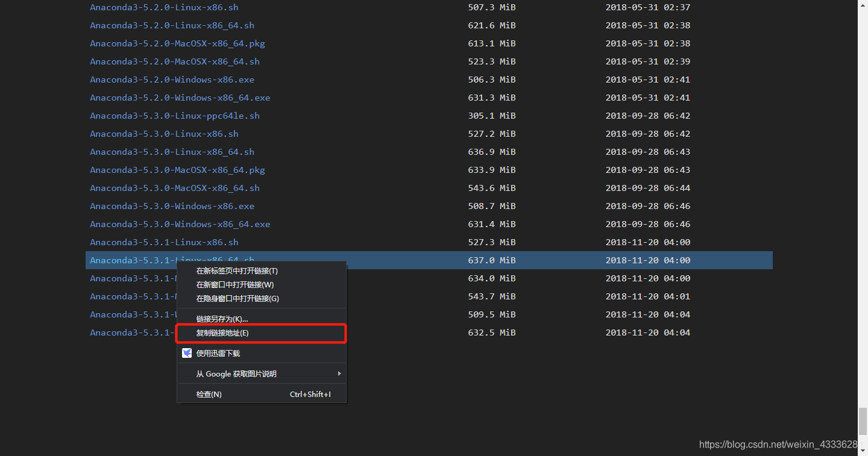Image resolution: width=868 pixels, height=456 pixels.
Task: Click the 637.0 MiB size cell
Action: [492, 260]
